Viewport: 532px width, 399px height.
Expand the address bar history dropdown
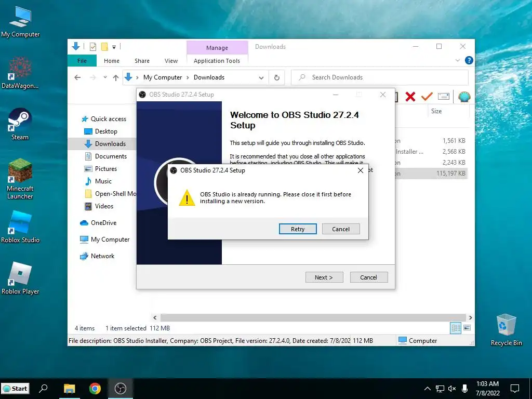click(x=261, y=78)
